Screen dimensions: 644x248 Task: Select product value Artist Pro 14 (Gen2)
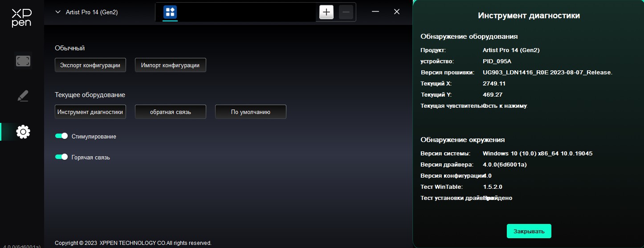coord(511,50)
